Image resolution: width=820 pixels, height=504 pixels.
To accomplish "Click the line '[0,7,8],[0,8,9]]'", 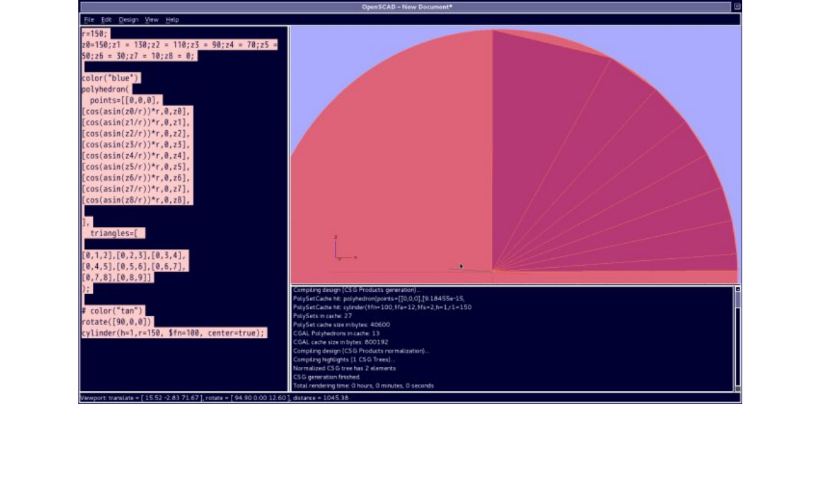I will tap(116, 278).
